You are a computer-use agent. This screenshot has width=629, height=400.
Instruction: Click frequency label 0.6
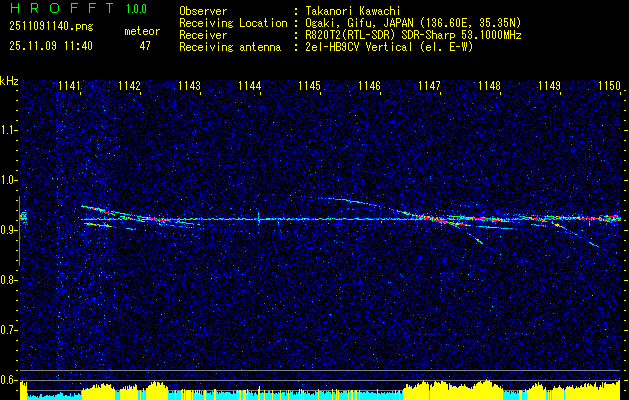pos(8,380)
